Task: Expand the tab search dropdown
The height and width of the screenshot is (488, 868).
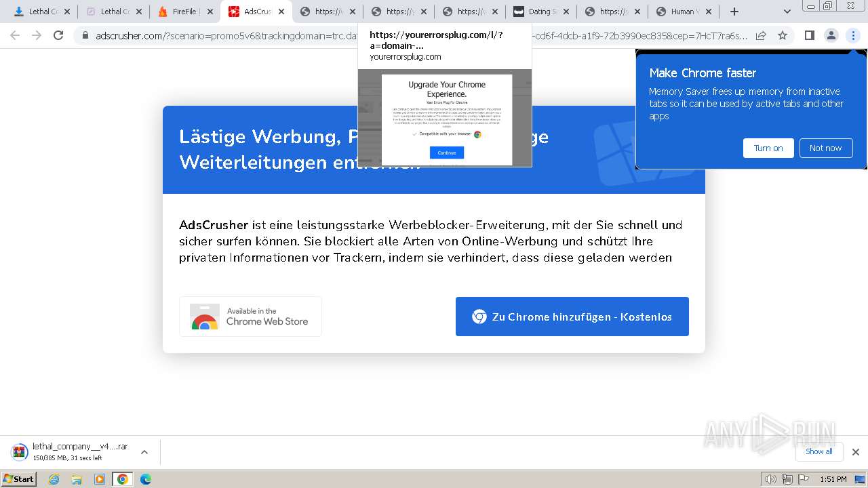Action: [787, 12]
